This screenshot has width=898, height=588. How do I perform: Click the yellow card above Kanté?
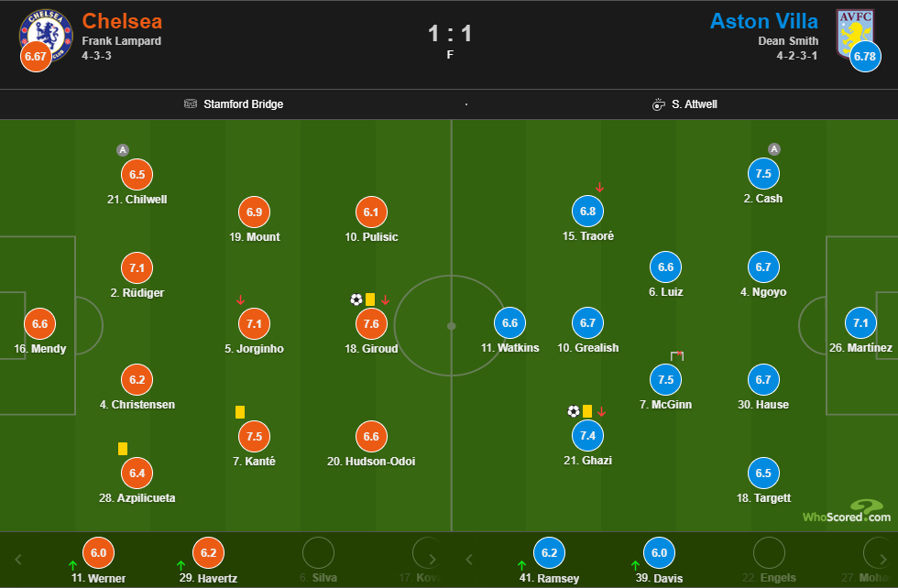click(240, 412)
